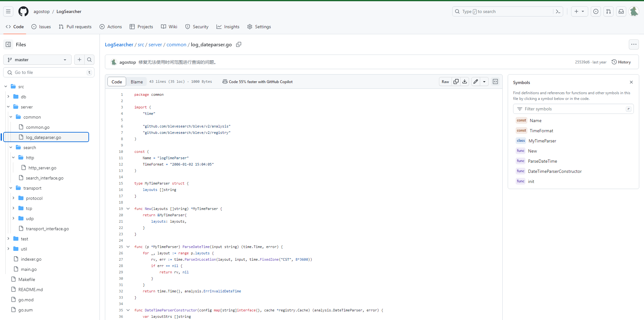Expand the tcp folder
Viewport: 644px width, 320px height.
pyautogui.click(x=13, y=208)
